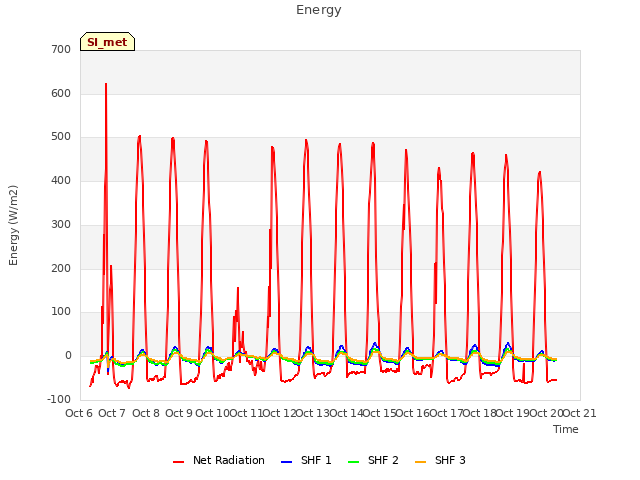Click the 100 y-axis tick label

pyautogui.click(x=61, y=312)
